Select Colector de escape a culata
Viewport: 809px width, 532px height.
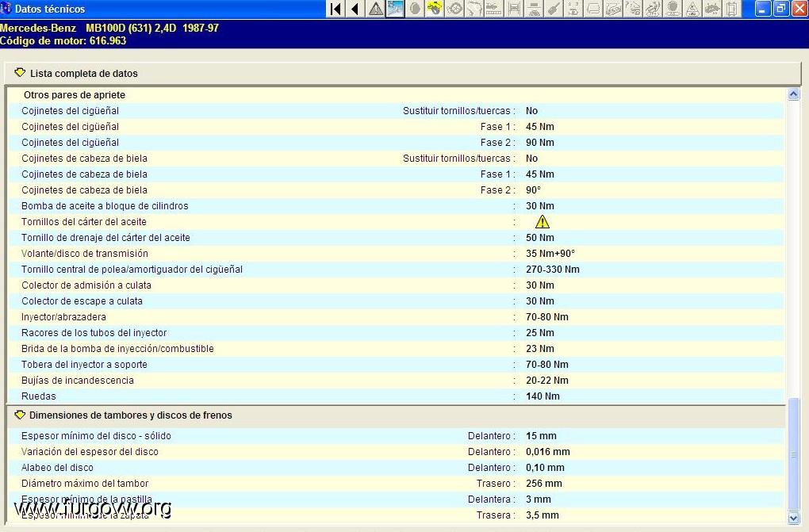(82, 301)
